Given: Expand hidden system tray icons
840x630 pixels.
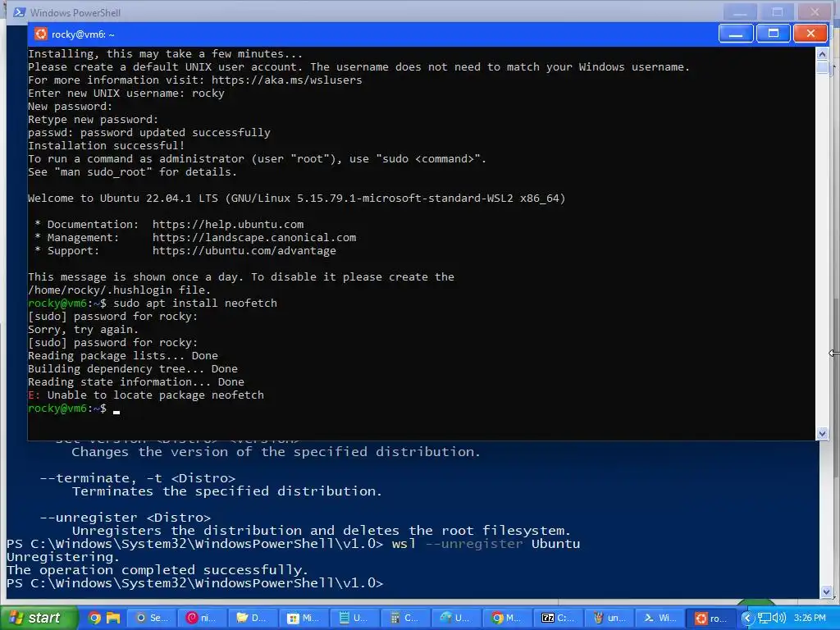Looking at the screenshot, I should 747,619.
